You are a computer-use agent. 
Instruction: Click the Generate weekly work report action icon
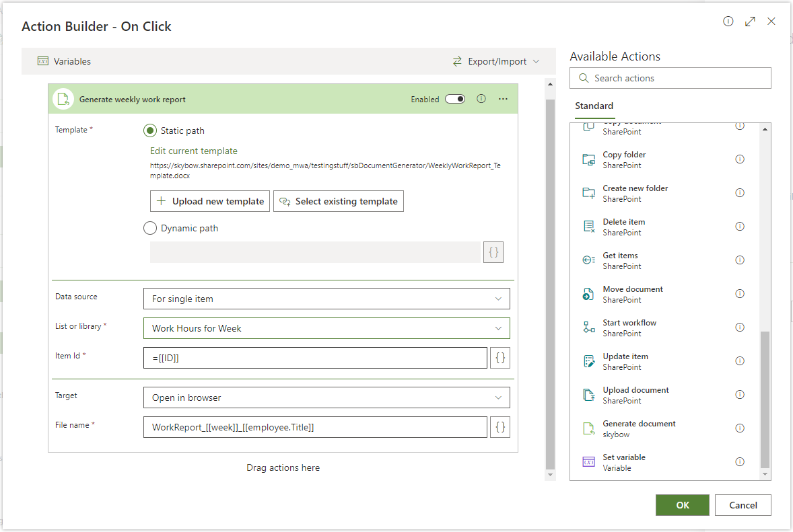pyautogui.click(x=63, y=99)
